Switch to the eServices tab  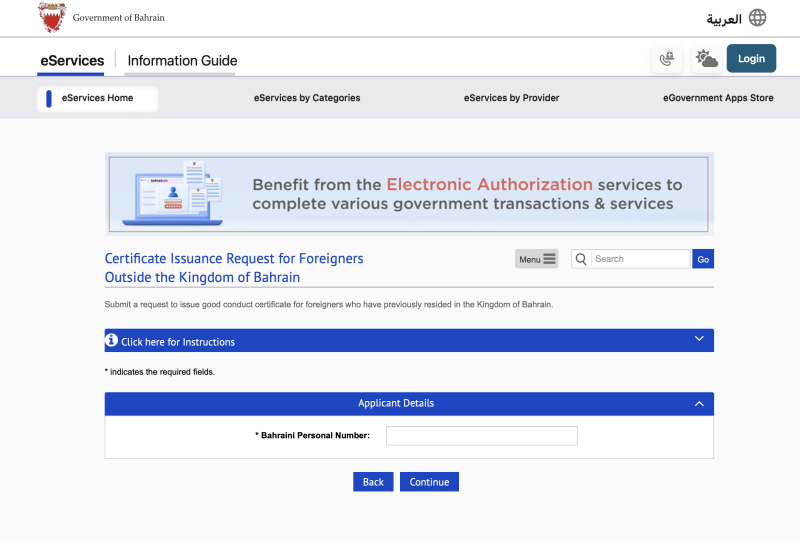[72, 61]
